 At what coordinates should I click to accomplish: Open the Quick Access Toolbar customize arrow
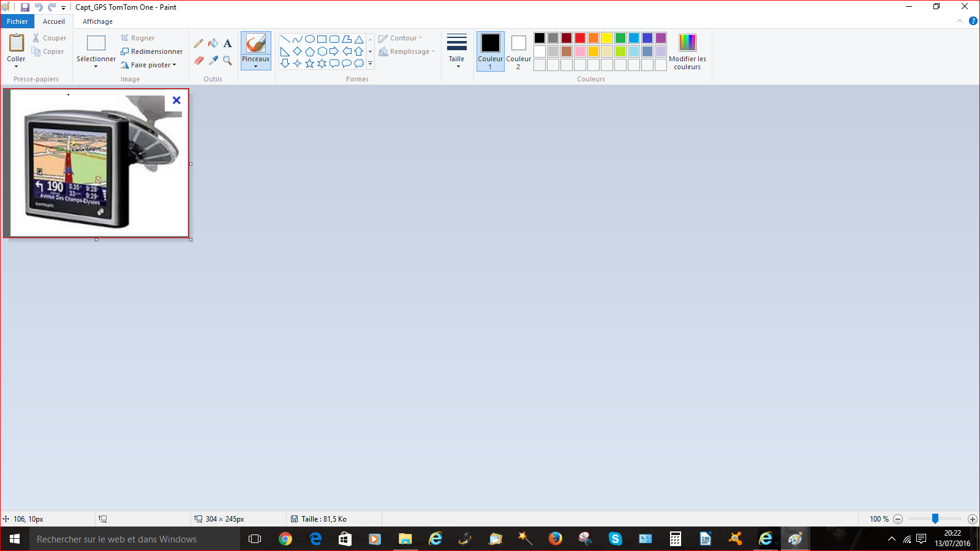tap(63, 8)
